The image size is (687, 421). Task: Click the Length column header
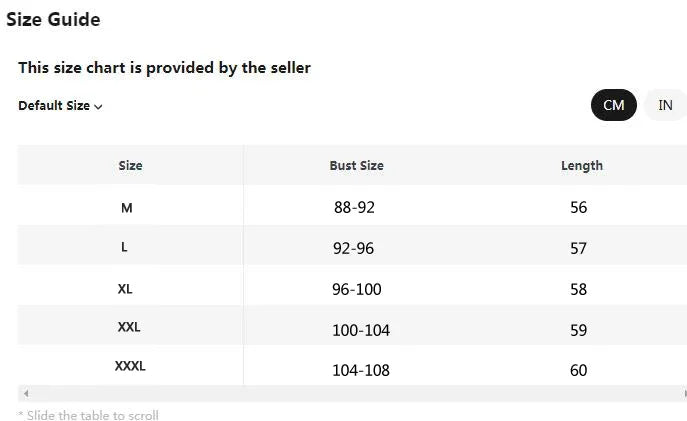tap(582, 165)
